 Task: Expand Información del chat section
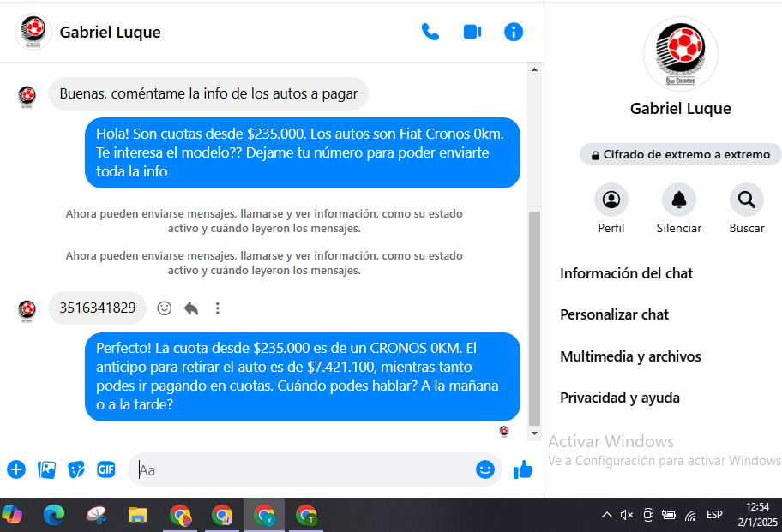click(627, 273)
